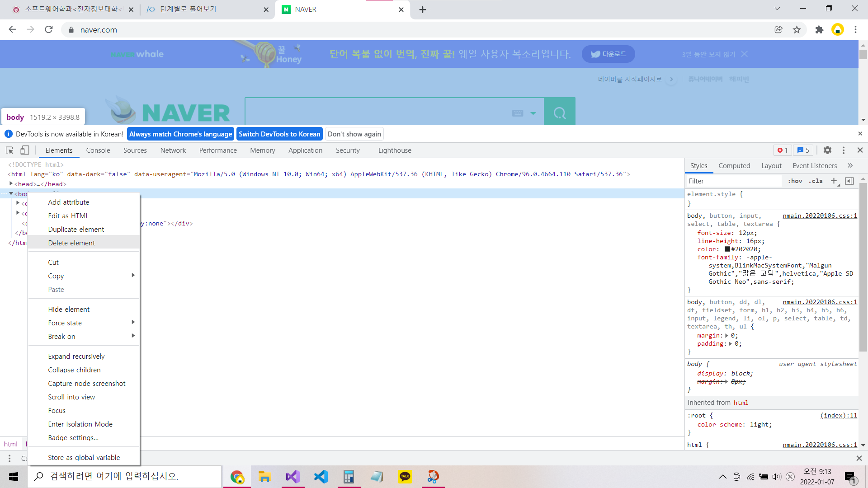The image size is (868, 488).
Task: Expand the head element node
Action: [x=11, y=183]
